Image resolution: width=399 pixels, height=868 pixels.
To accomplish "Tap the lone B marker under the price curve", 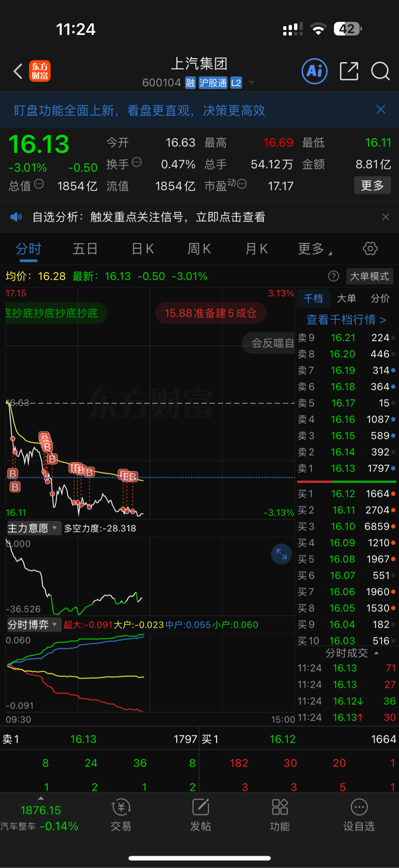I will click(x=15, y=487).
